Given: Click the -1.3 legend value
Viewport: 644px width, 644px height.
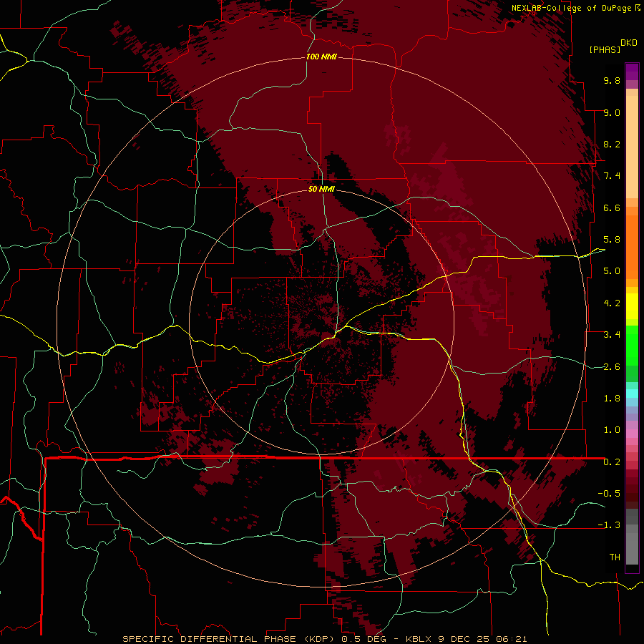Looking at the screenshot, I should click(x=609, y=525).
